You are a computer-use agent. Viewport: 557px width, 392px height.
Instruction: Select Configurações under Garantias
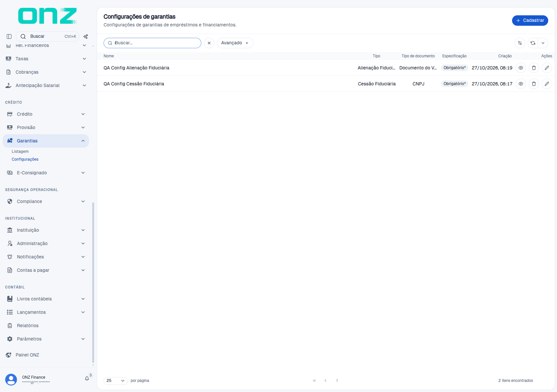tap(25, 159)
